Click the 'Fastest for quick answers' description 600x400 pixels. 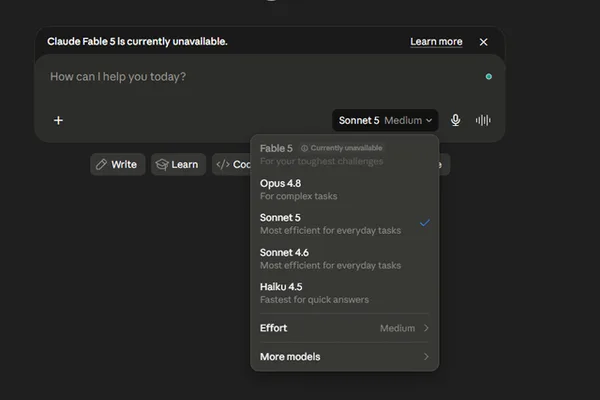click(314, 300)
